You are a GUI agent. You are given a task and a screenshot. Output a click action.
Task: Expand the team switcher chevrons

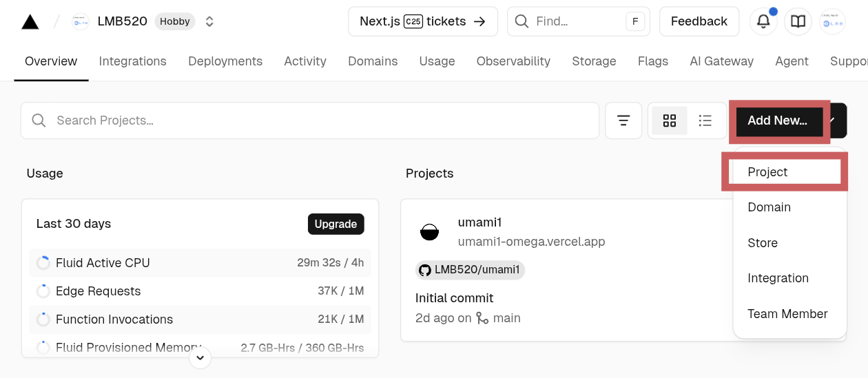pyautogui.click(x=209, y=22)
